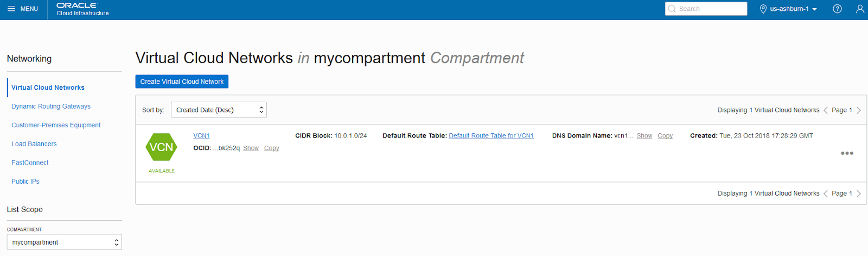Open the three-dot actions menu for VCN1

(x=847, y=153)
